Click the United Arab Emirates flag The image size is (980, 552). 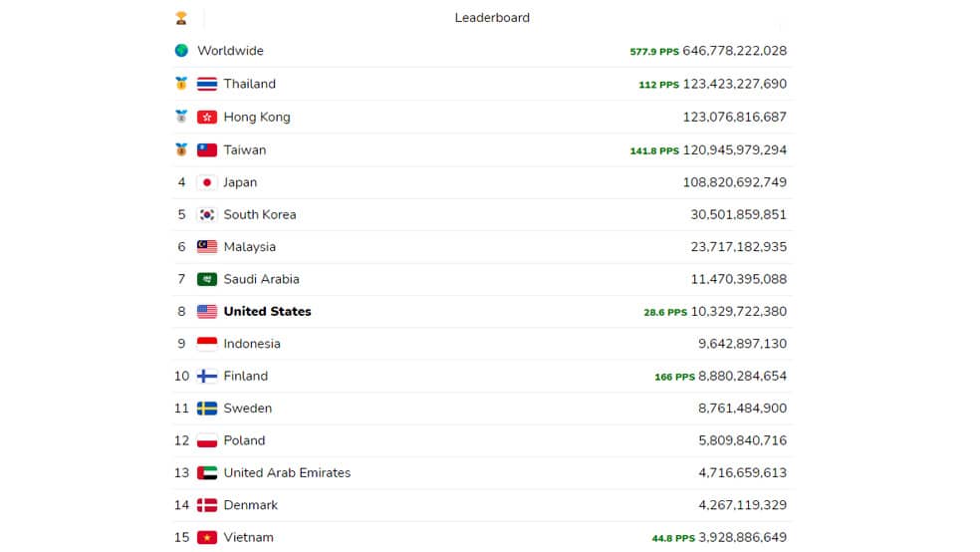(207, 473)
